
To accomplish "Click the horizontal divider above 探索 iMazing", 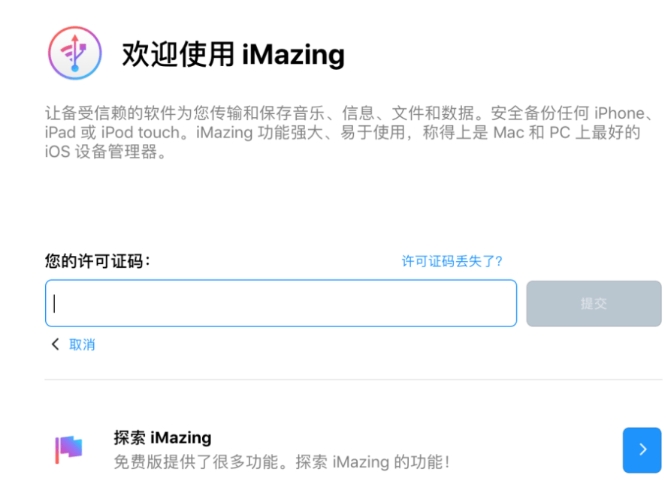I will point(353,379).
